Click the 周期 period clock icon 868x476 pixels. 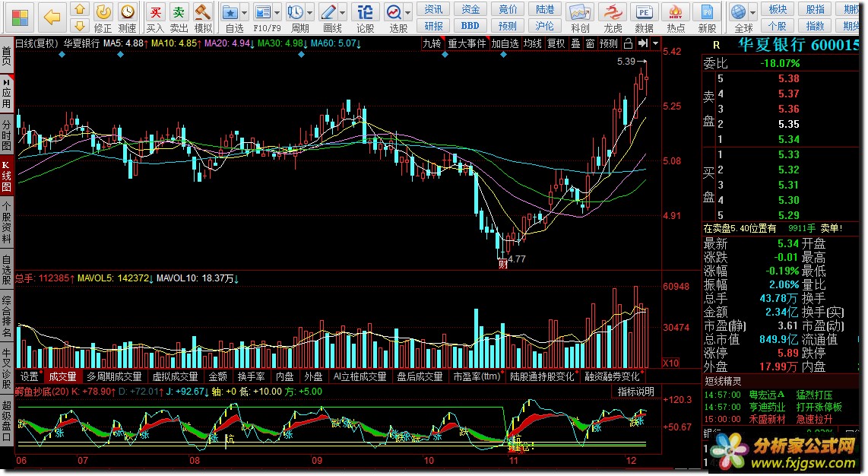pos(295,11)
